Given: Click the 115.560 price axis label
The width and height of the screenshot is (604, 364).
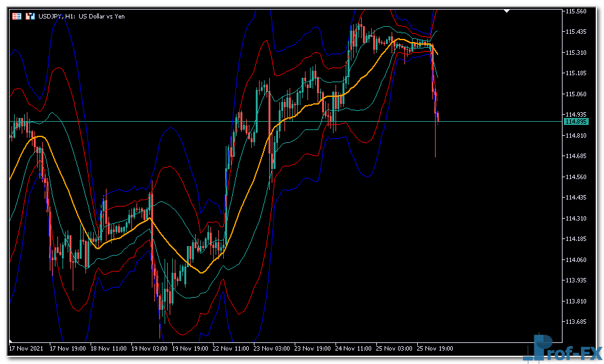Looking at the screenshot, I should pos(575,11).
